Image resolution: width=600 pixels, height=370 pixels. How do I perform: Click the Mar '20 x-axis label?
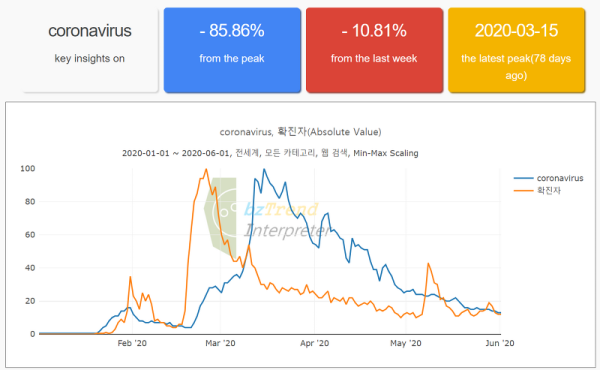click(220, 343)
